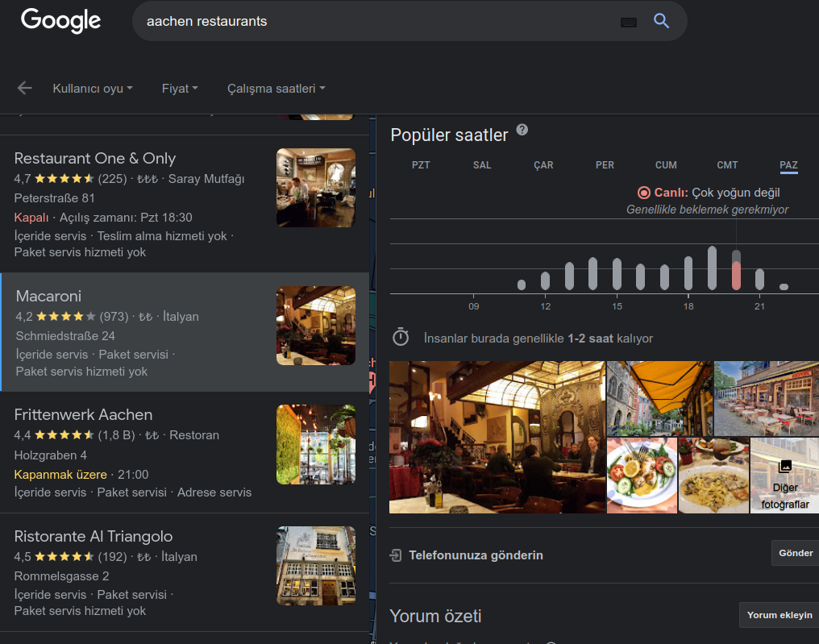Screen dimensions: 819x644
Task: Select the CUM day tab
Action: [666, 165]
